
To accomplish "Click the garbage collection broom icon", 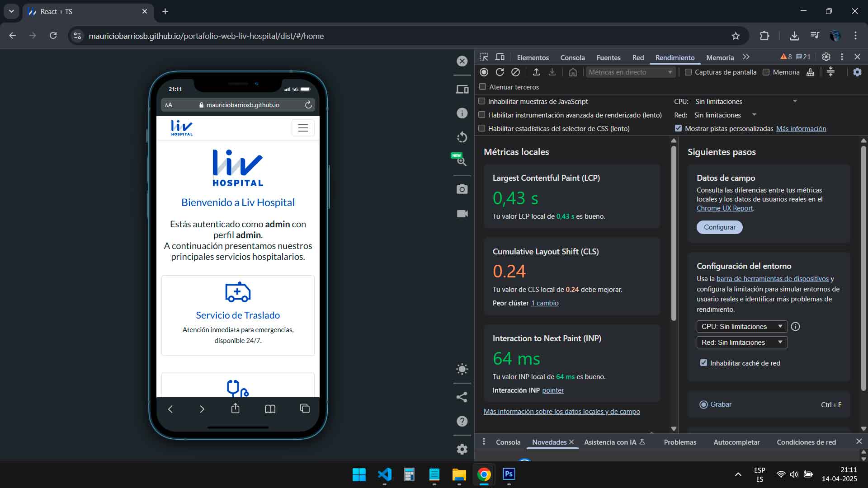I will pos(810,72).
